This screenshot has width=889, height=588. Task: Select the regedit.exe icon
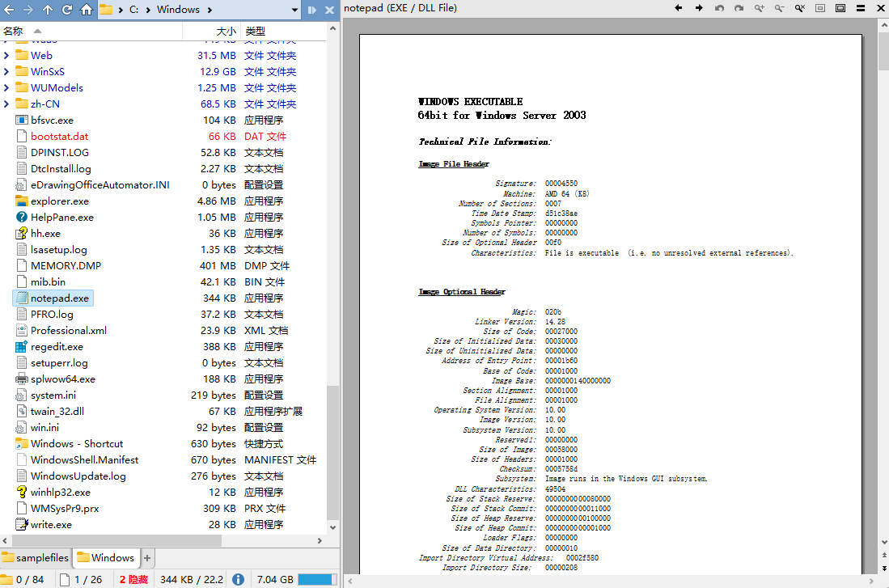[x=22, y=346]
